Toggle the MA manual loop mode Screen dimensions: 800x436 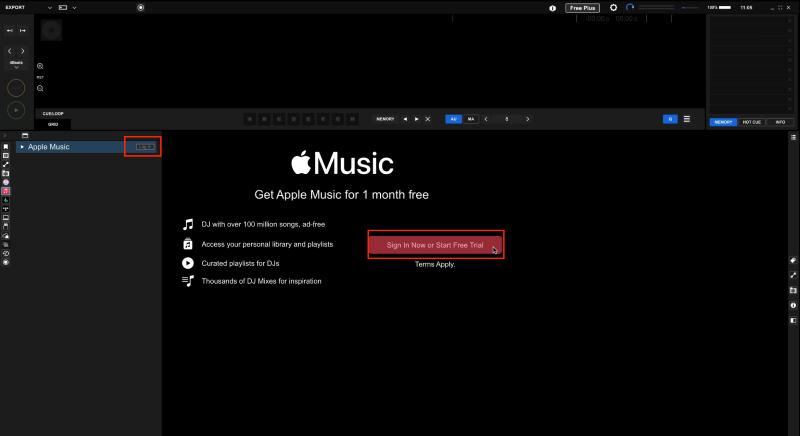pyautogui.click(x=470, y=119)
